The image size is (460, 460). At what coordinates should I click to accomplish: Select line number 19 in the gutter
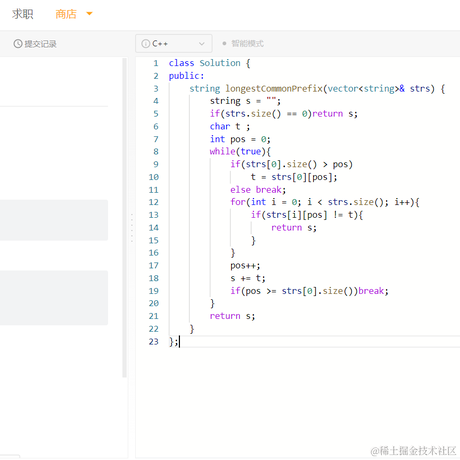[x=154, y=291]
